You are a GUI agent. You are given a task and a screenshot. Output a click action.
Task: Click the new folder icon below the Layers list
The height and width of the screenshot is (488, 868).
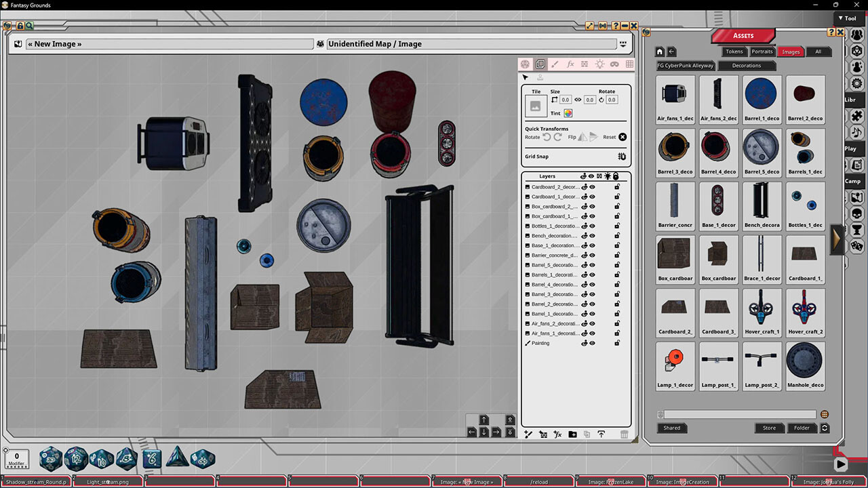click(572, 434)
